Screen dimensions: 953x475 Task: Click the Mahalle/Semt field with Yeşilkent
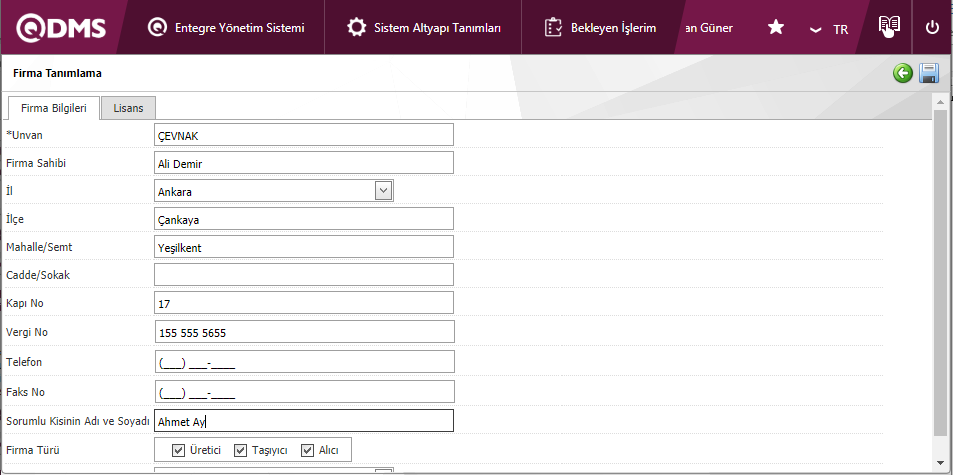(x=304, y=247)
